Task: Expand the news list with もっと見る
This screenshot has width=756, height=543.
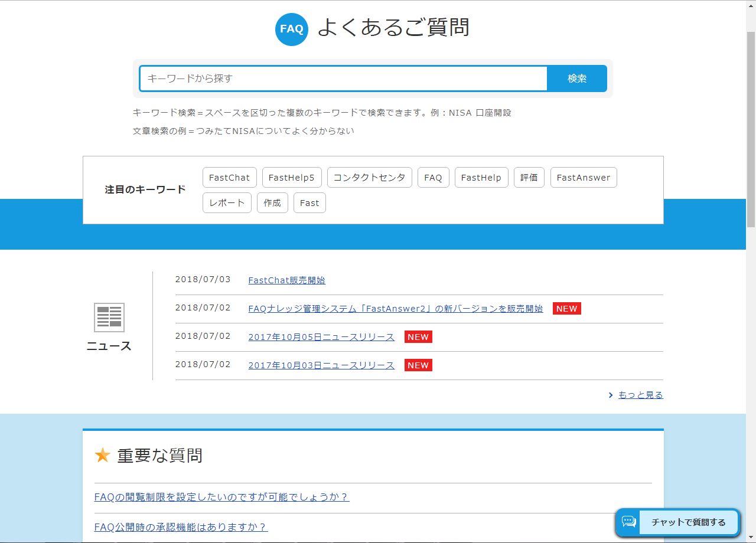Action: [640, 395]
